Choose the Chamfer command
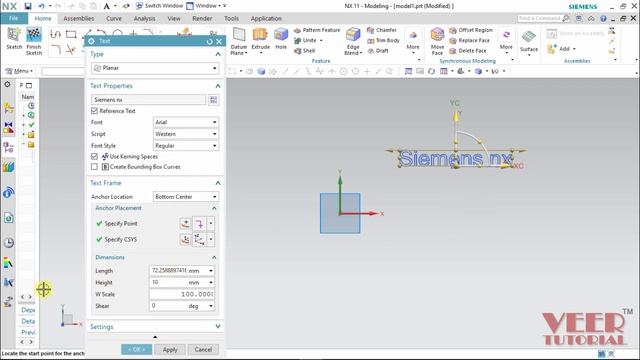 click(382, 30)
